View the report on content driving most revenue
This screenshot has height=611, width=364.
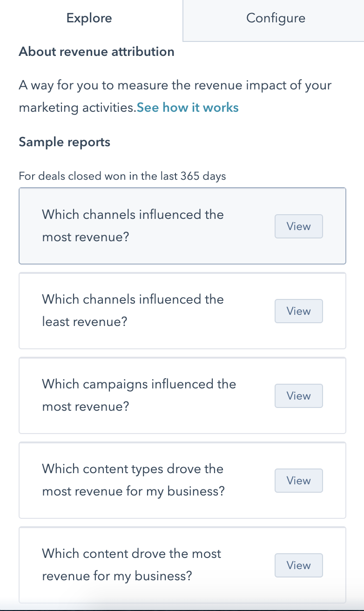298,565
